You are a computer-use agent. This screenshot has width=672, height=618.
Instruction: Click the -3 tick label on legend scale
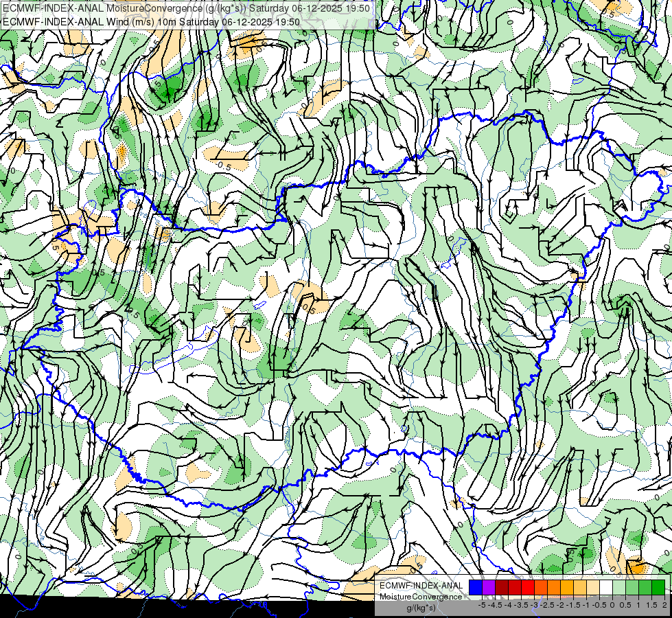coord(534,605)
